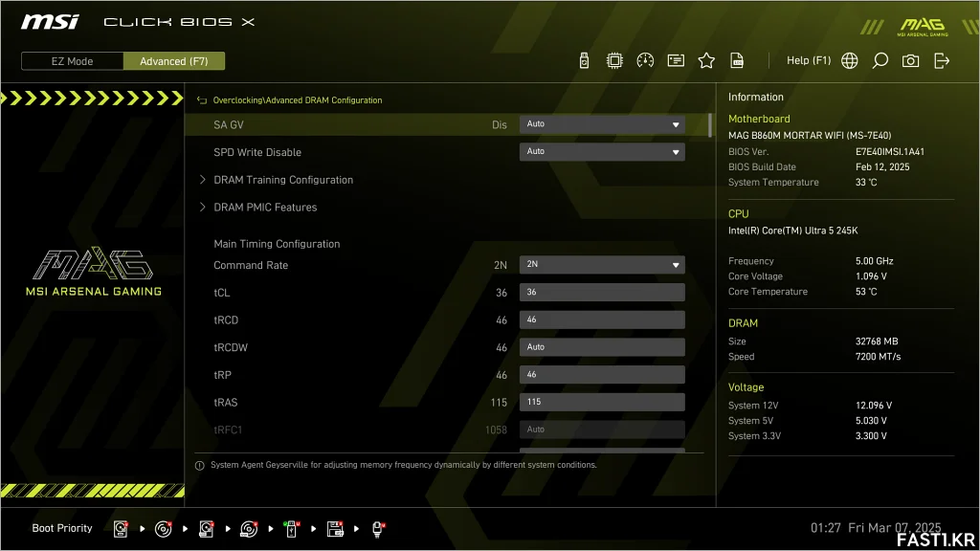Click the board information card icon

tap(676, 60)
